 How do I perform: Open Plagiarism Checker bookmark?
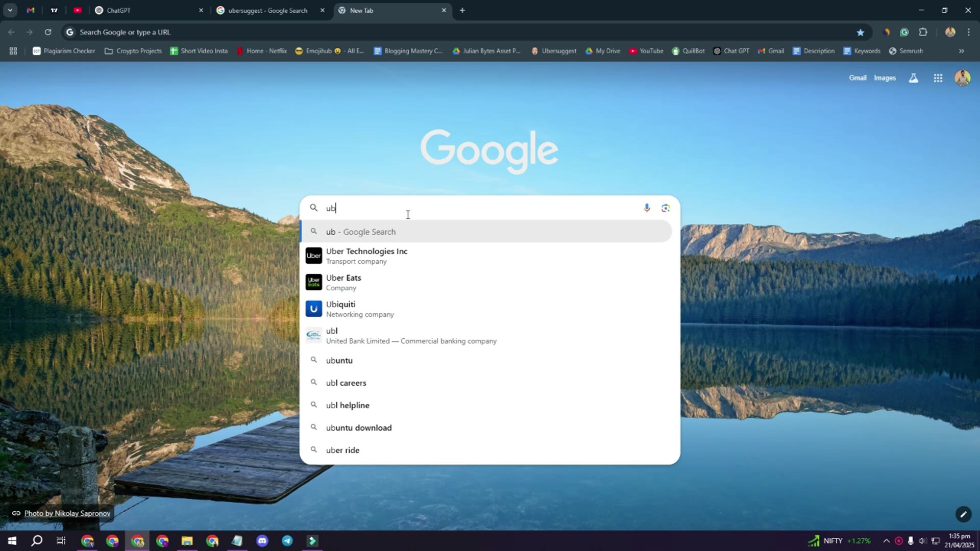click(64, 51)
